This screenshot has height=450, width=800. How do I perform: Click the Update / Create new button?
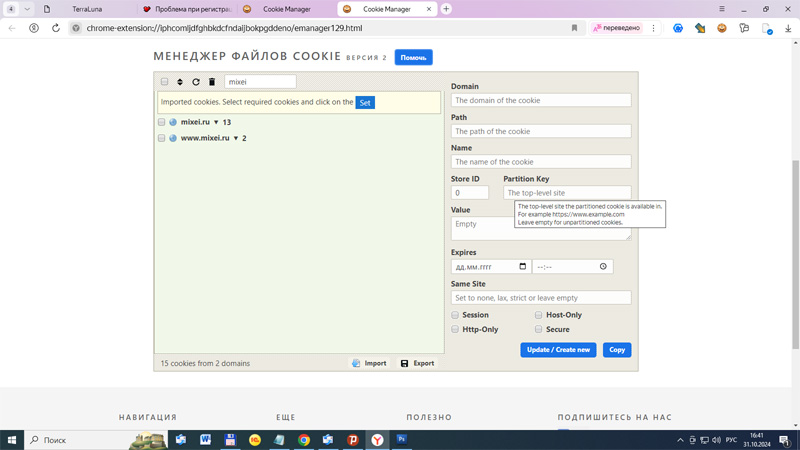click(558, 350)
